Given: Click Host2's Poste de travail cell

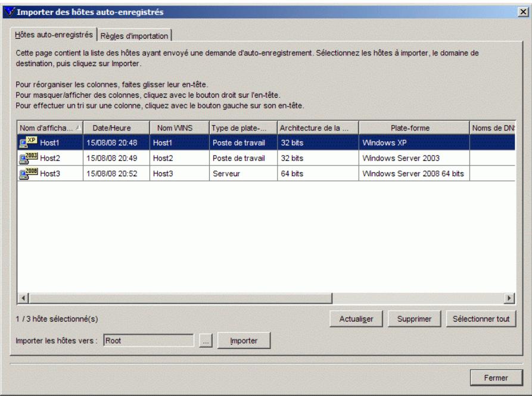Looking at the screenshot, I should pos(243,158).
